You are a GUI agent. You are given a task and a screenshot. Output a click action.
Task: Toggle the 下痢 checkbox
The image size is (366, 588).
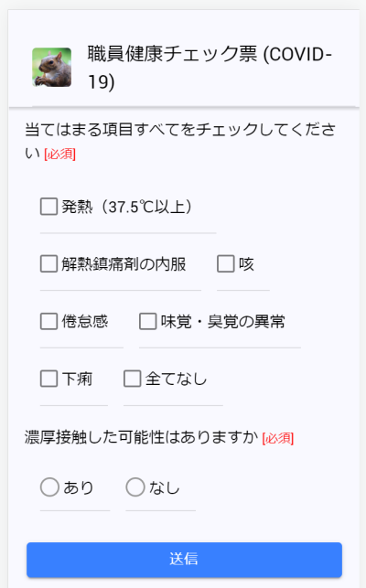click(x=48, y=379)
